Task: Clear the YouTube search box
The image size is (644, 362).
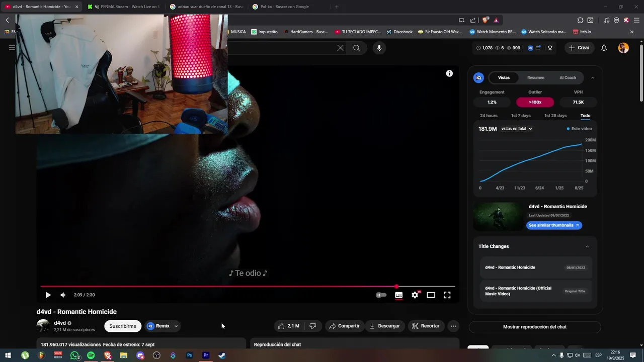Action: (341, 48)
